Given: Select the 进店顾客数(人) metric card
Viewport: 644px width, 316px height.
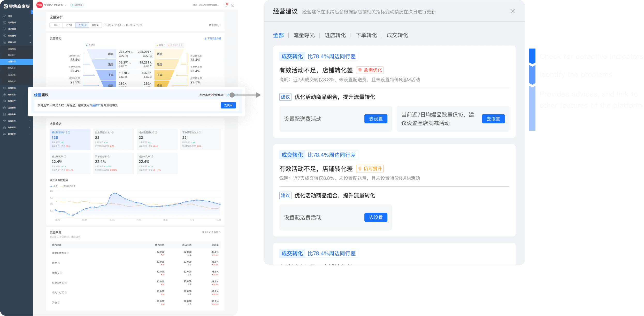Looking at the screenshot, I should [113, 139].
